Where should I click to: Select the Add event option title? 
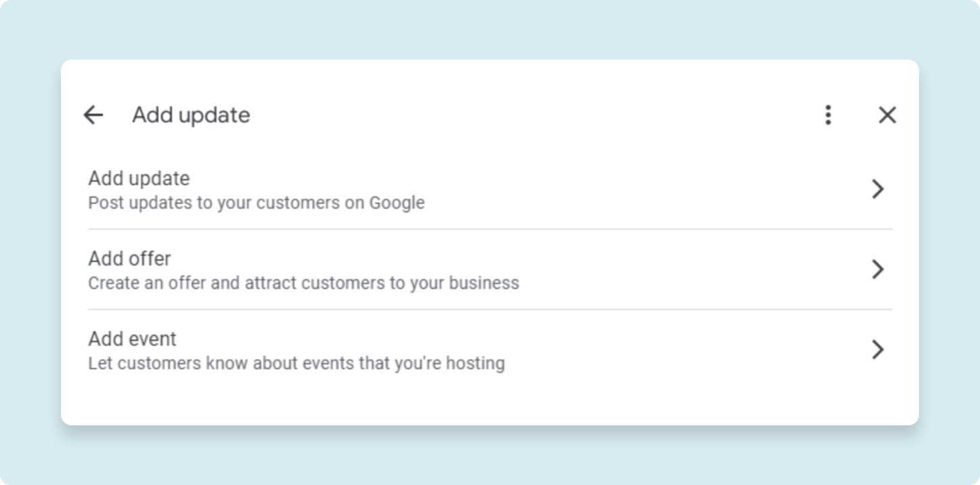tap(132, 339)
